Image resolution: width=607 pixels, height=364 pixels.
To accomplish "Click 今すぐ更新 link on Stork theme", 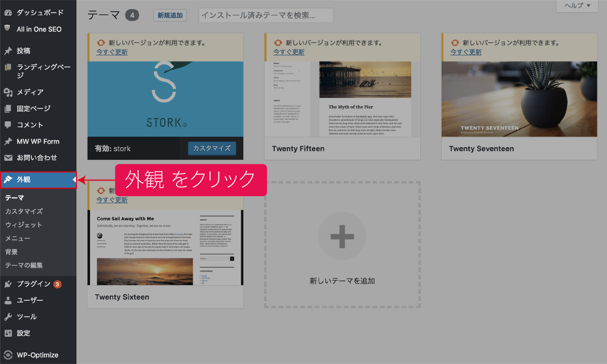I will coord(112,52).
